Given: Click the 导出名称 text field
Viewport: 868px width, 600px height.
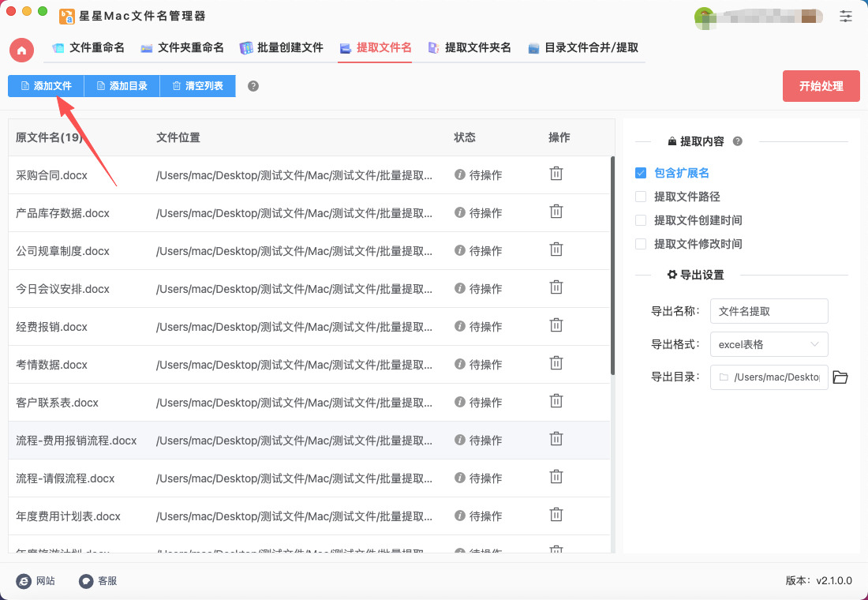Looking at the screenshot, I should 769,311.
